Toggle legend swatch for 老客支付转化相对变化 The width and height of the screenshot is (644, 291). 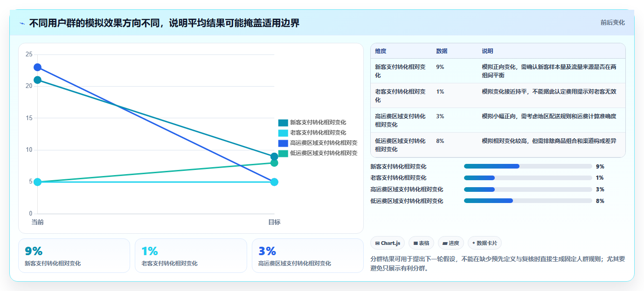(x=283, y=133)
